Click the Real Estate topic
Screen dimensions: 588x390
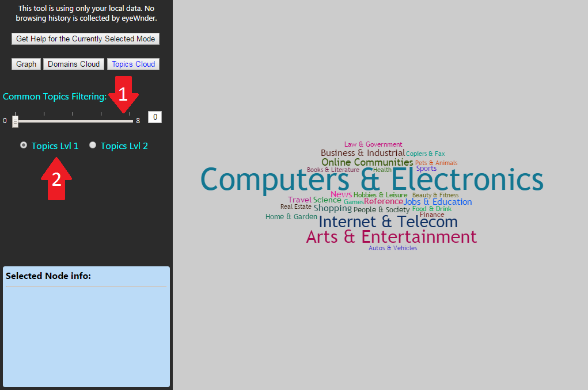click(x=296, y=207)
